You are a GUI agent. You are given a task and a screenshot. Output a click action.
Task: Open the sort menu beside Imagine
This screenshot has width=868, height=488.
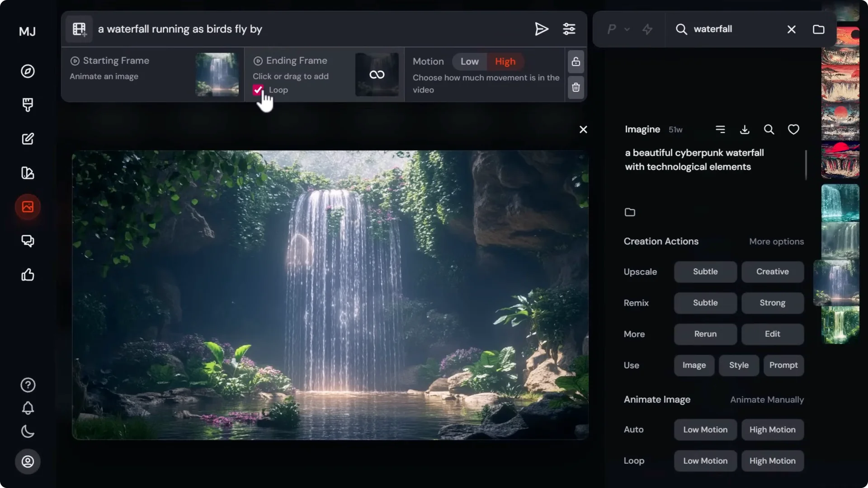click(721, 129)
